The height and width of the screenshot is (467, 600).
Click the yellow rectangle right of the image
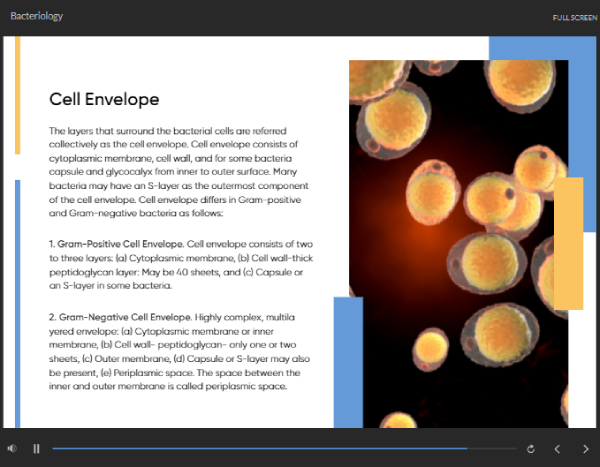click(x=568, y=243)
